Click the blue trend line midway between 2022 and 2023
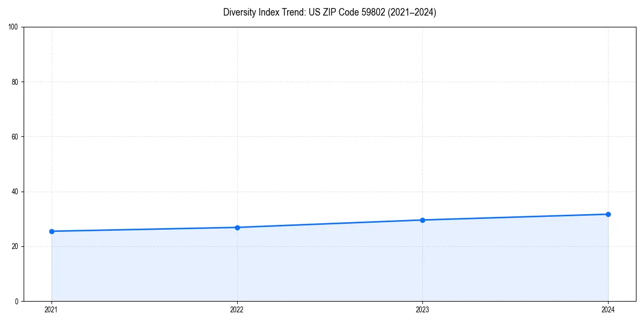The height and width of the screenshot is (322, 644). [x=330, y=223]
